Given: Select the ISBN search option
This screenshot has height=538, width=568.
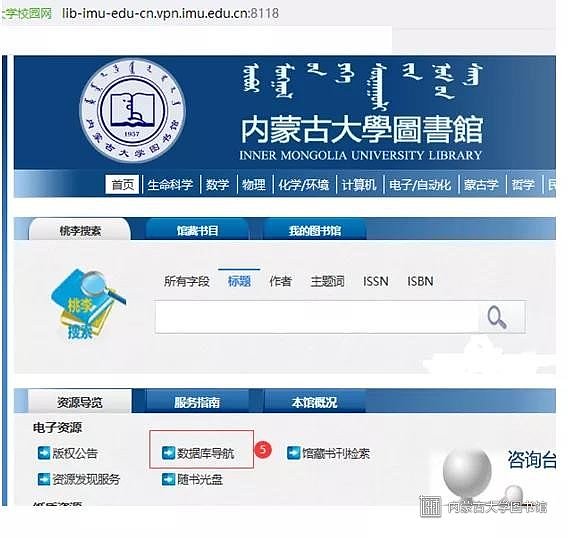Looking at the screenshot, I should (x=420, y=281).
